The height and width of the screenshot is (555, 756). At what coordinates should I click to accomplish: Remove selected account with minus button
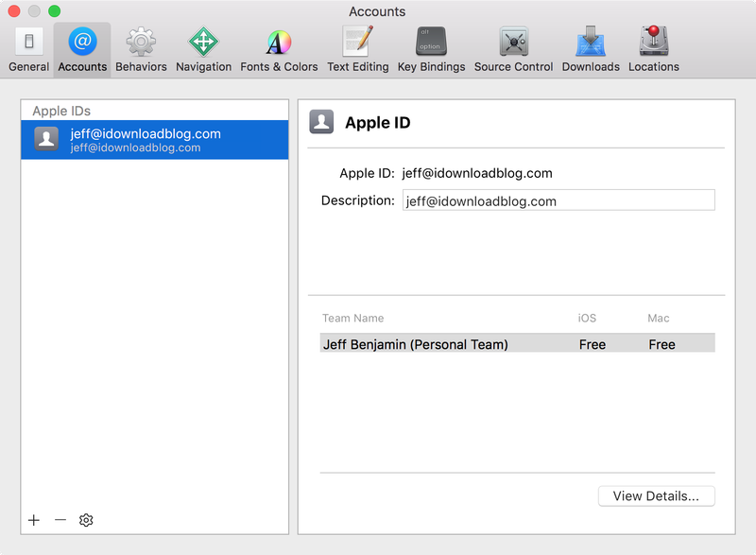(60, 520)
